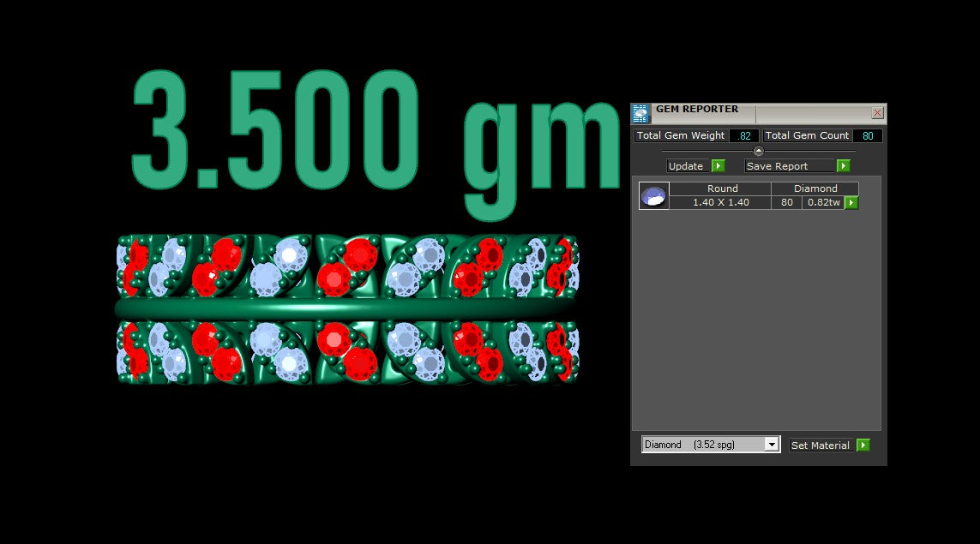
Task: Click the Gem Reporter panel icon
Action: [x=640, y=114]
